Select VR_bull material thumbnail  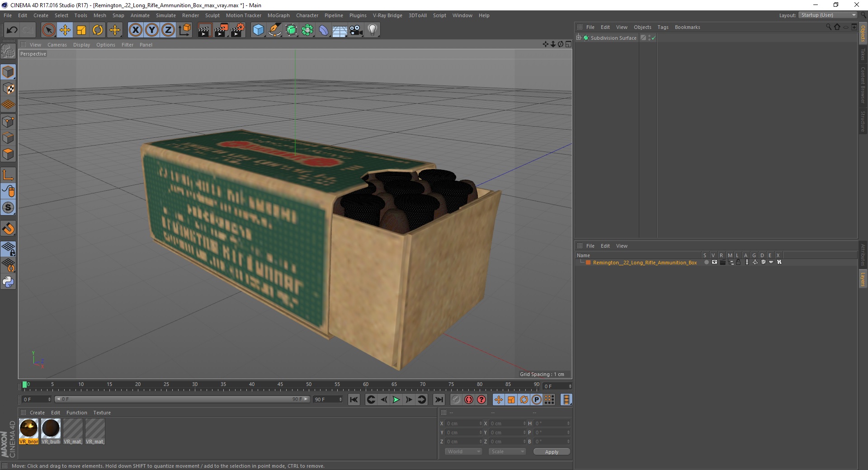51,432
